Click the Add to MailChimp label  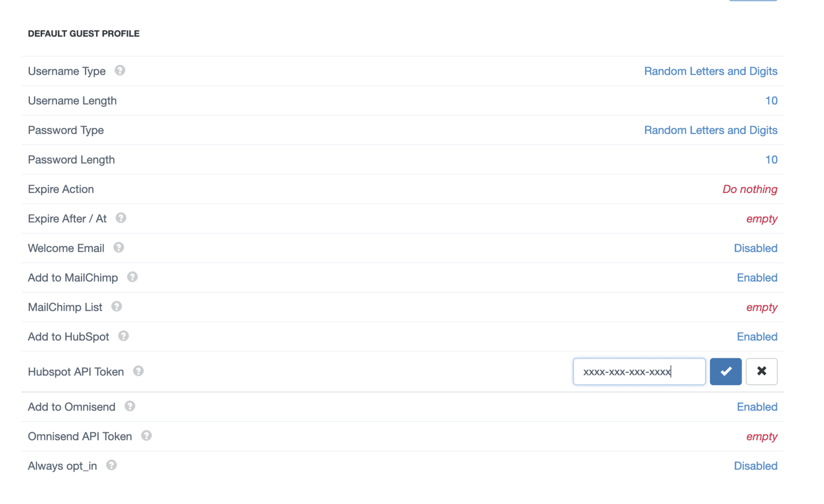[x=73, y=278]
